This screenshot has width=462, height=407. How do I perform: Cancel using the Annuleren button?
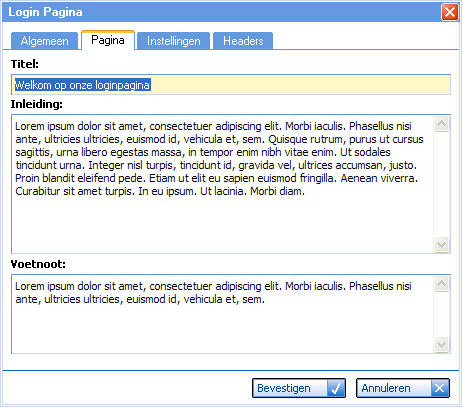click(403, 388)
